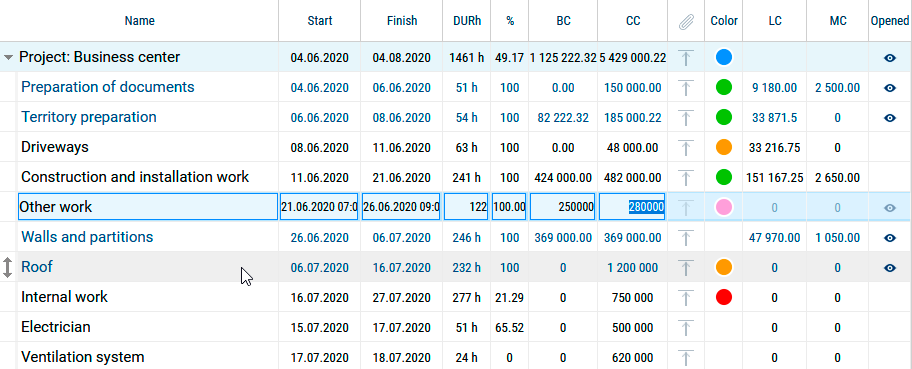Select Construction and installation work name
This screenshot has width=912, height=369.
pos(135,177)
